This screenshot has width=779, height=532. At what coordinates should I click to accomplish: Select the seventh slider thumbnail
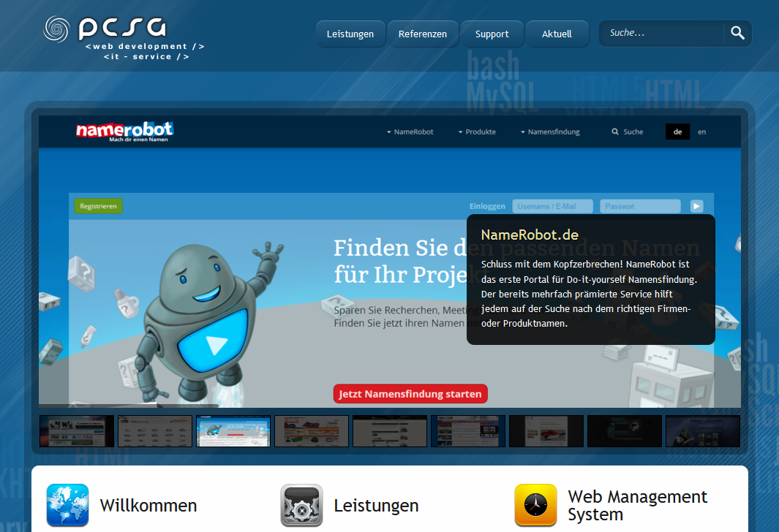pos(546,430)
